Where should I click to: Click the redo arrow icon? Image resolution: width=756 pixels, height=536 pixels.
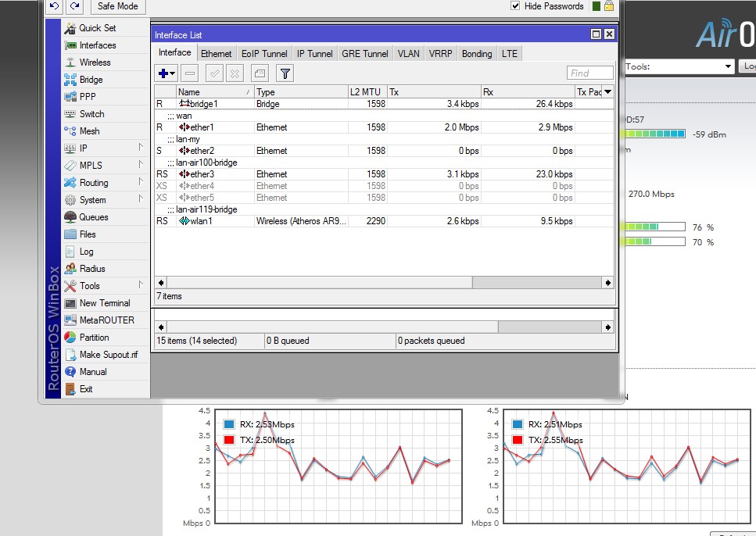coord(74,6)
